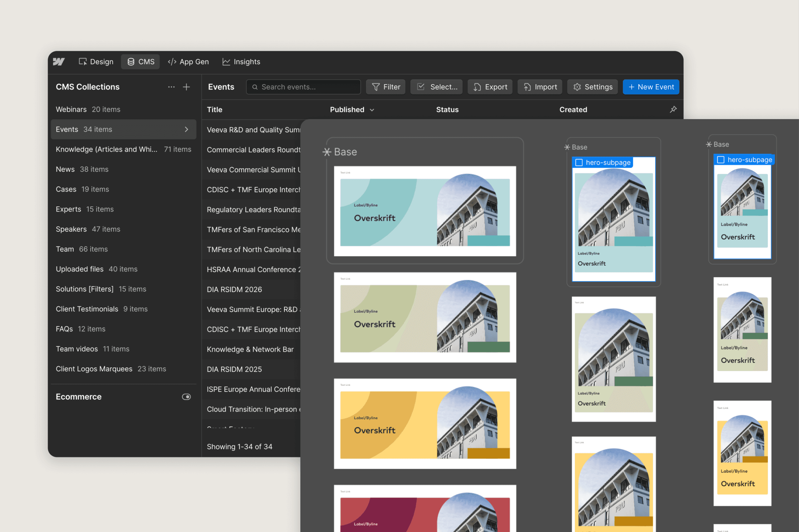
Task: Open collection Settings gear button
Action: tap(592, 87)
